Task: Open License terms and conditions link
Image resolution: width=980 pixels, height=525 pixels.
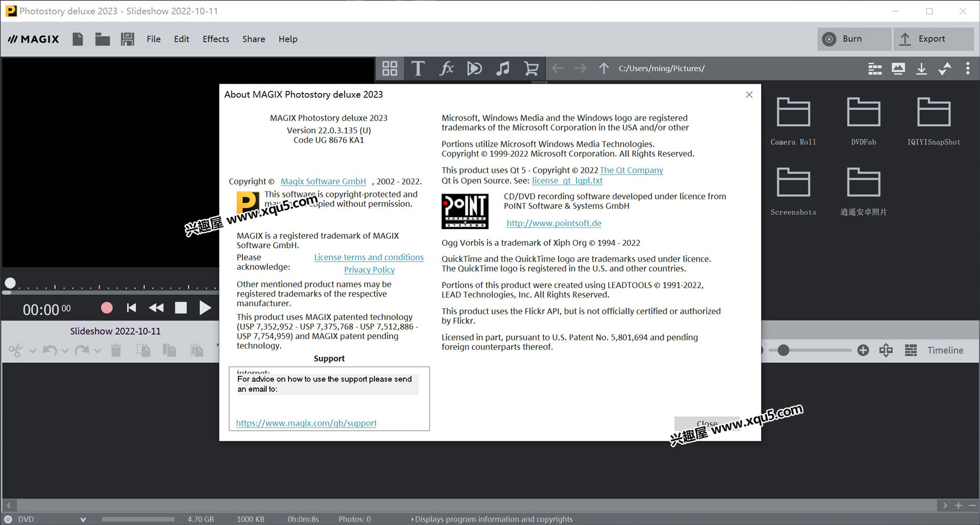Action: (x=369, y=257)
